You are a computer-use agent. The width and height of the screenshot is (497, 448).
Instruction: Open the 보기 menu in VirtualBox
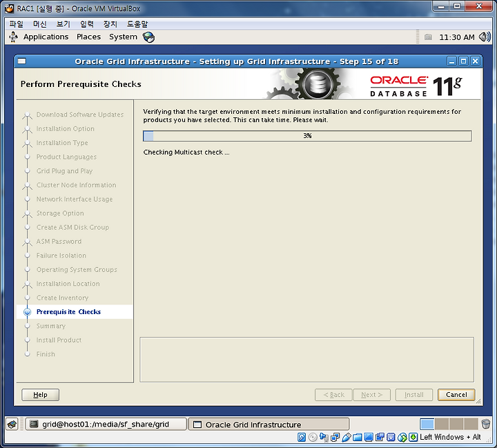64,24
